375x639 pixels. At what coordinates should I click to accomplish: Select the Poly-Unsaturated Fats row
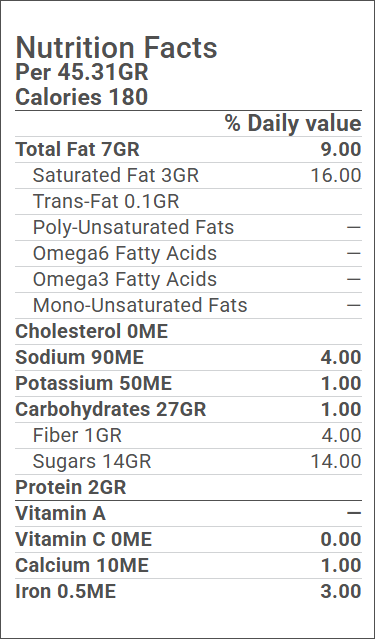pyautogui.click(x=188, y=228)
